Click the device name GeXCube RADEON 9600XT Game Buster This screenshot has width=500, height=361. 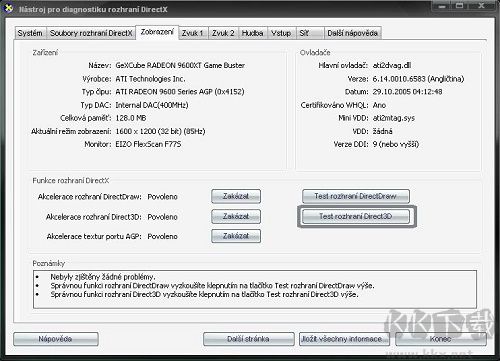click(x=180, y=65)
